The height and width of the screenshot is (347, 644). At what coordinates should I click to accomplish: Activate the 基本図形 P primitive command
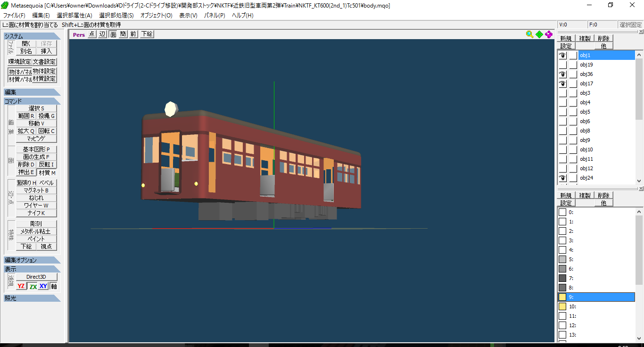[x=36, y=149]
